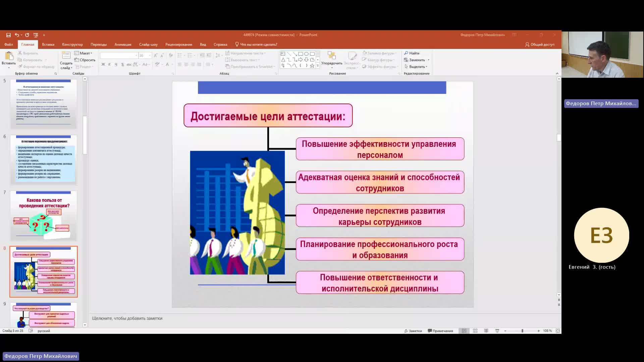Select slide 6 thumbnail

(44, 160)
